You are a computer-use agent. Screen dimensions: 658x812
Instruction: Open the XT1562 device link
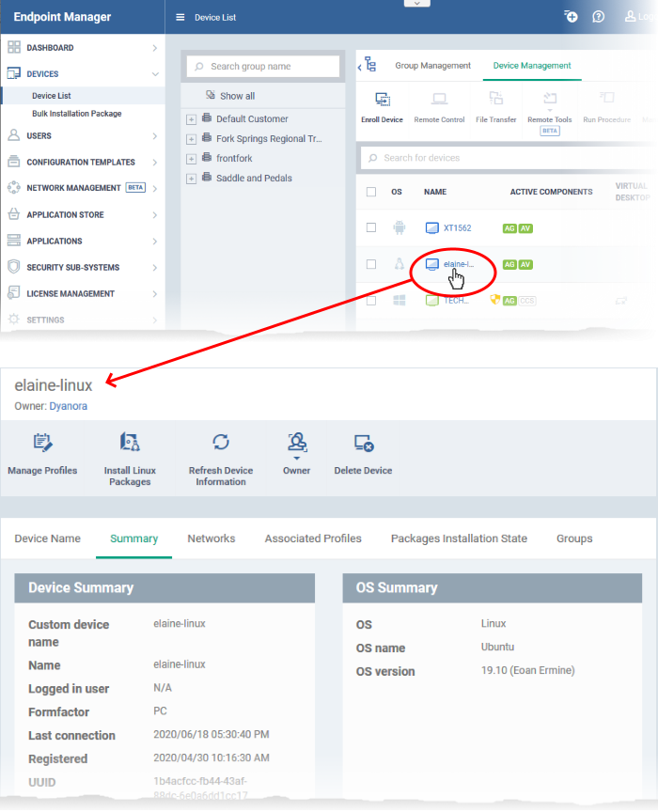click(458, 227)
